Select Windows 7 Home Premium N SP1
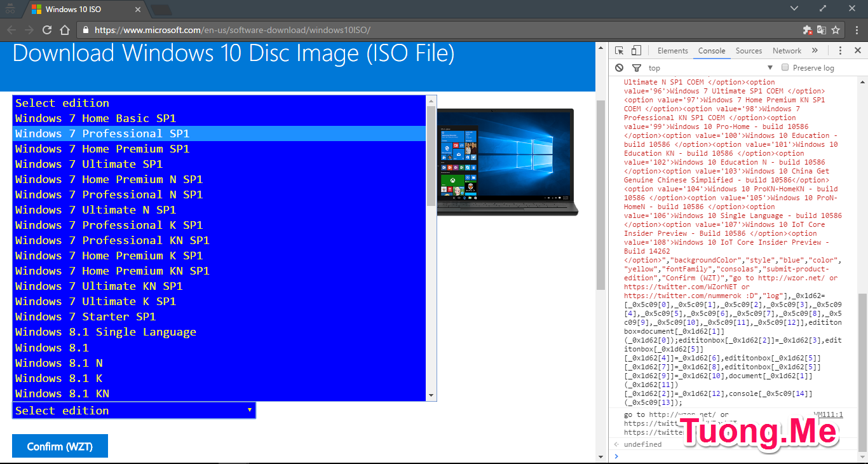This screenshot has height=464, width=868. [x=219, y=179]
